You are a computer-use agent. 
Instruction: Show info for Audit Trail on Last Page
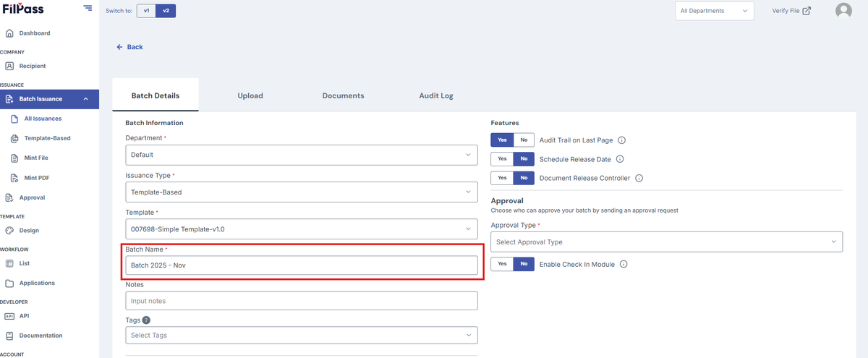pos(621,140)
